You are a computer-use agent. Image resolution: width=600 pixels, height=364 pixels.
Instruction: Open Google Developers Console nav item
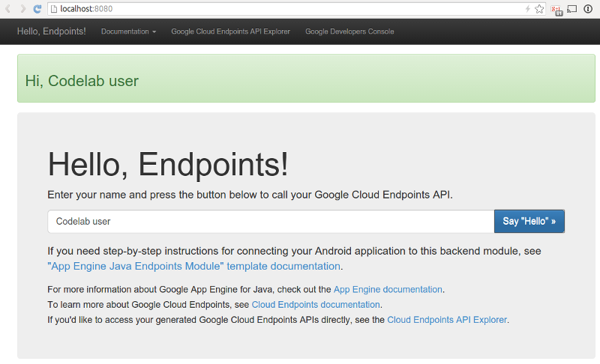(349, 31)
